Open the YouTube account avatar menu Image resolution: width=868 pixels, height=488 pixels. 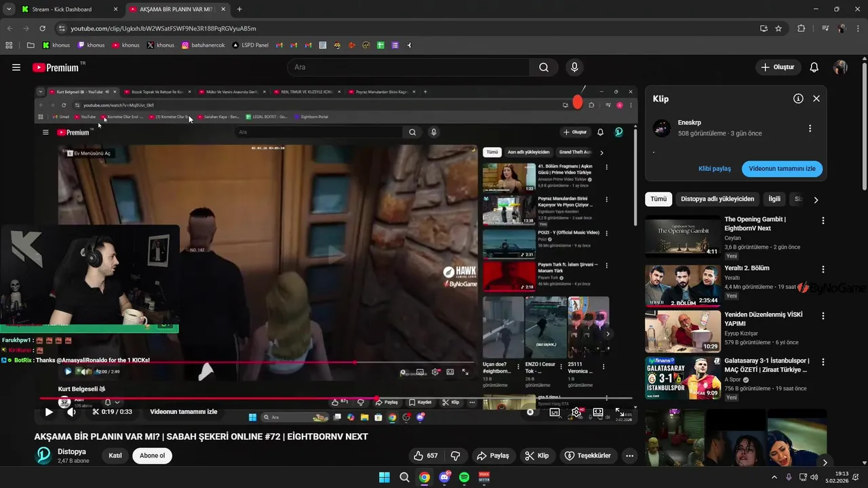click(x=840, y=67)
